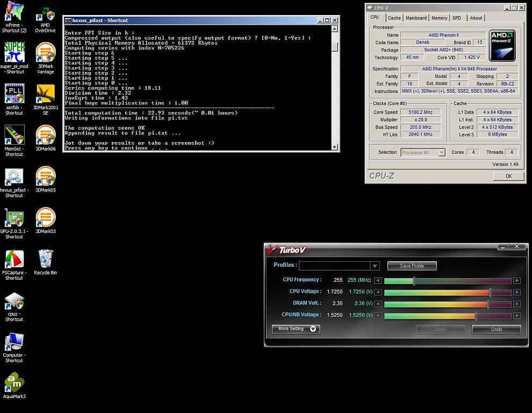
Task: Click console scrollbar up arrow
Action: coord(335,29)
